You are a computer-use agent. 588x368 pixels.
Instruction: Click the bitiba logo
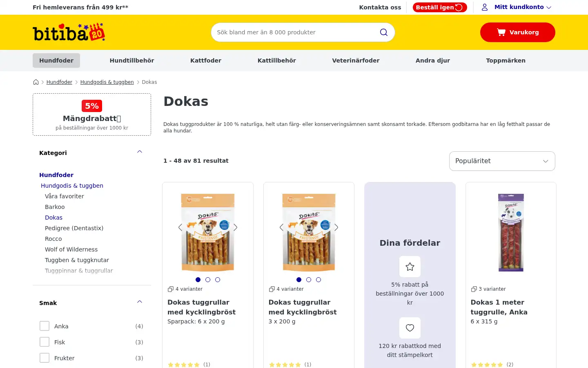point(69,32)
